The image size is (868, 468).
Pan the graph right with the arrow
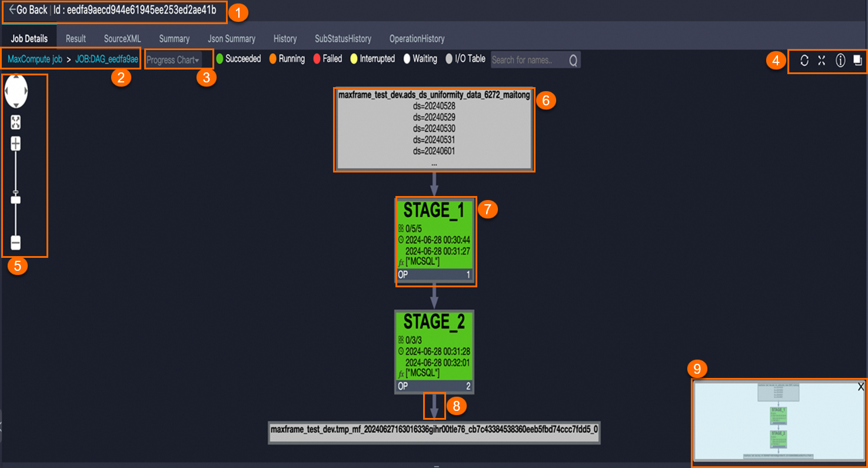pos(25,92)
